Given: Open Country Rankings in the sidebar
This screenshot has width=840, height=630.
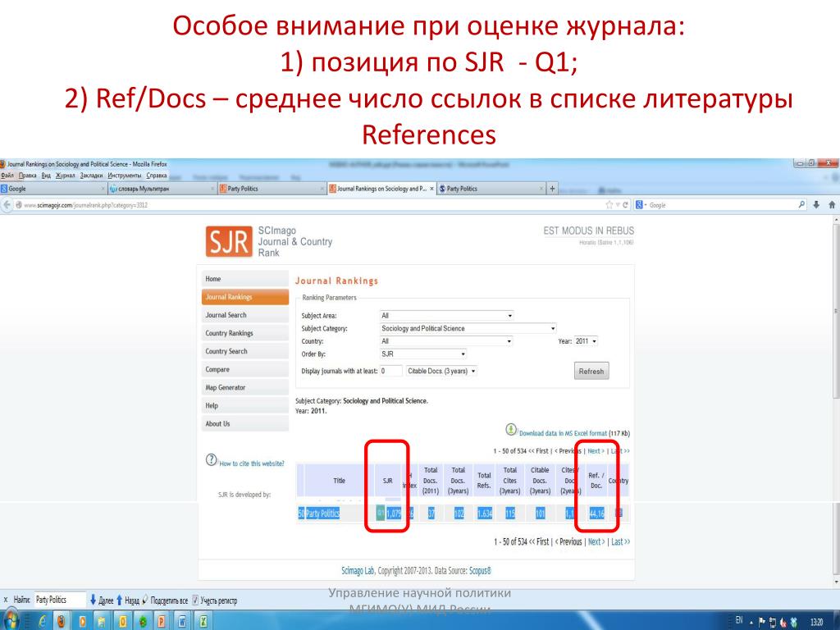Looking at the screenshot, I should pos(245,333).
